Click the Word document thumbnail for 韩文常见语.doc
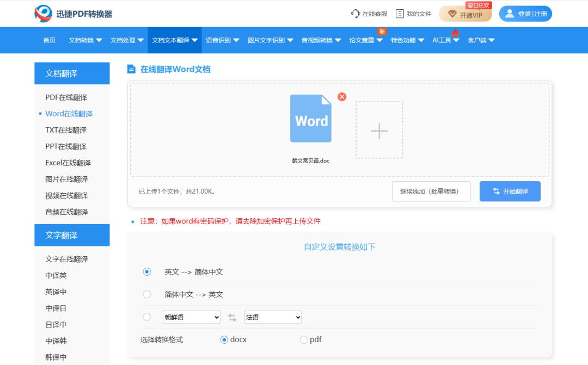The height and width of the screenshot is (365, 588). (311, 119)
